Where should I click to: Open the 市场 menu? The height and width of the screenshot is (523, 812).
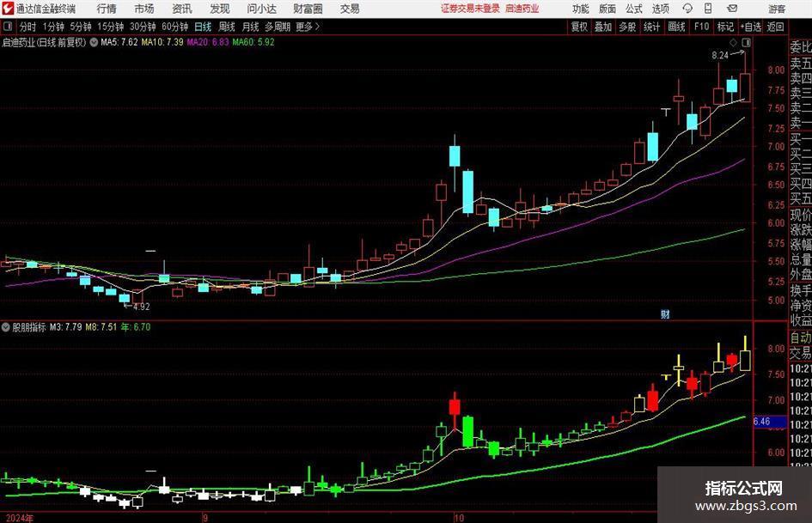(144, 9)
